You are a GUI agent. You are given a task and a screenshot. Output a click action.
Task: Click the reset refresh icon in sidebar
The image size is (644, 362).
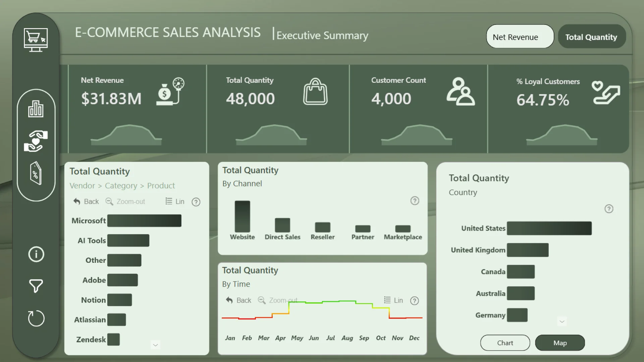pos(36,318)
